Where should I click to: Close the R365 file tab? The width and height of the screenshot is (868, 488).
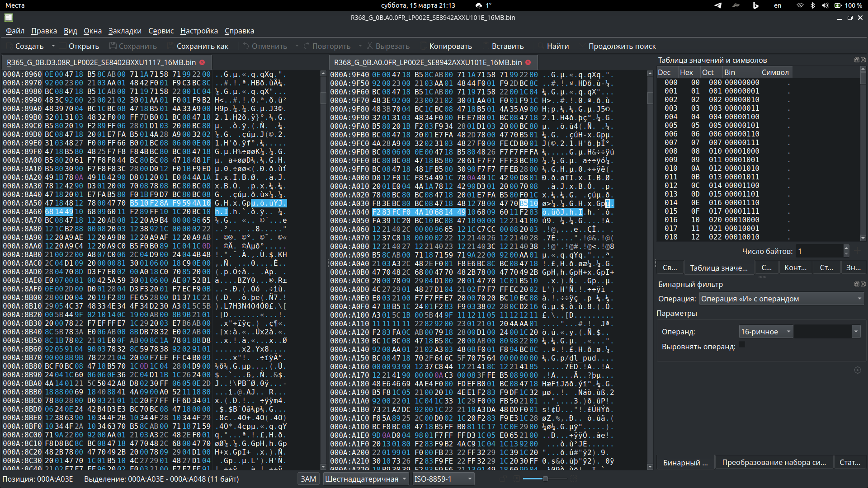(202, 62)
